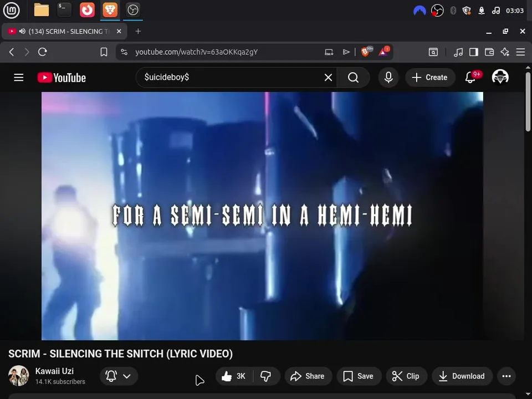
Task: Toggle the browser sidebar panel
Action: pyautogui.click(x=474, y=52)
